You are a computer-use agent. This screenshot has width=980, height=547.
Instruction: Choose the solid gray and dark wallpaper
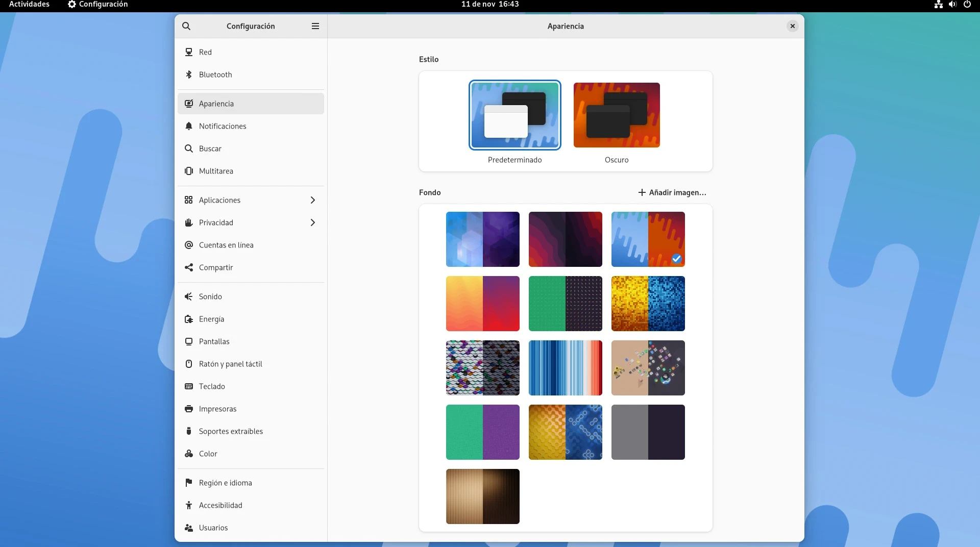click(x=648, y=432)
